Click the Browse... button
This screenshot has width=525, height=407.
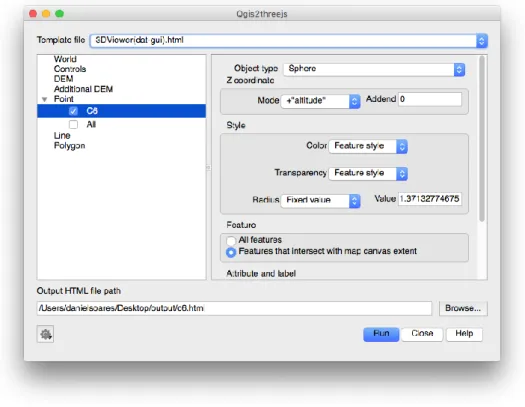(x=463, y=308)
